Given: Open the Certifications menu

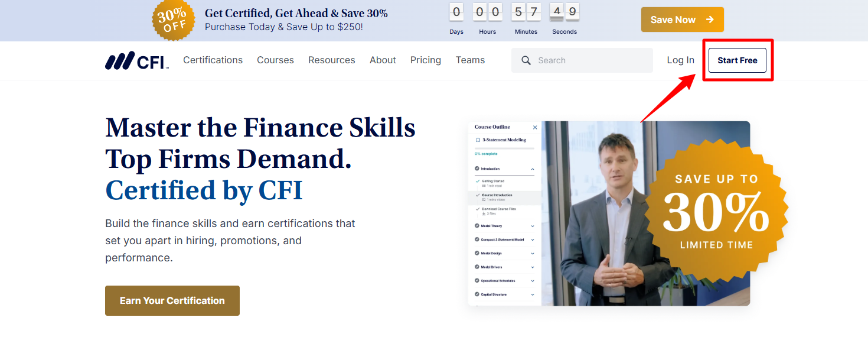Looking at the screenshot, I should (x=213, y=60).
